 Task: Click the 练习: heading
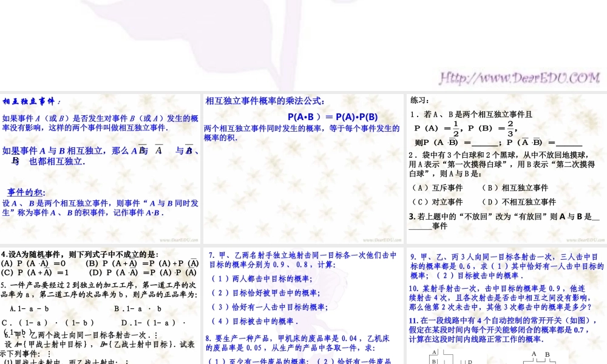pos(419,101)
